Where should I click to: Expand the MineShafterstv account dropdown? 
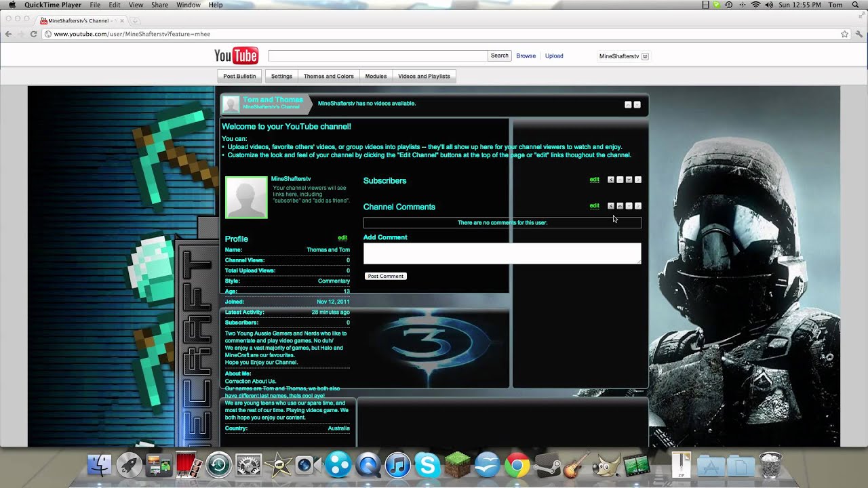pos(645,56)
